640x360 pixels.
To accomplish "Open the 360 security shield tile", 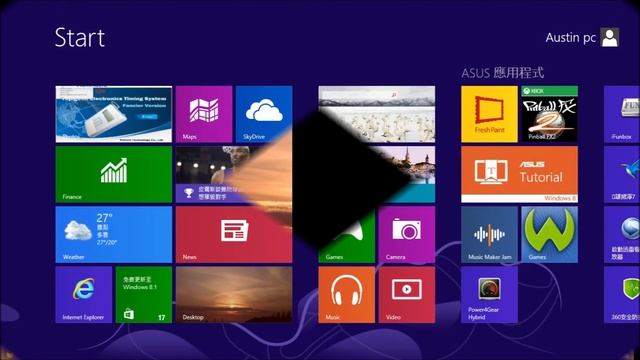I will click(622, 295).
